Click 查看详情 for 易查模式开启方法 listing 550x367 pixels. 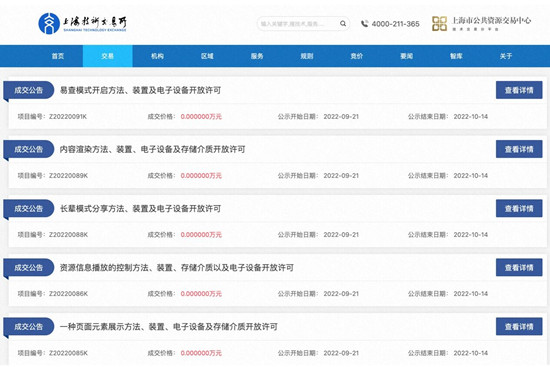pyautogui.click(x=519, y=90)
